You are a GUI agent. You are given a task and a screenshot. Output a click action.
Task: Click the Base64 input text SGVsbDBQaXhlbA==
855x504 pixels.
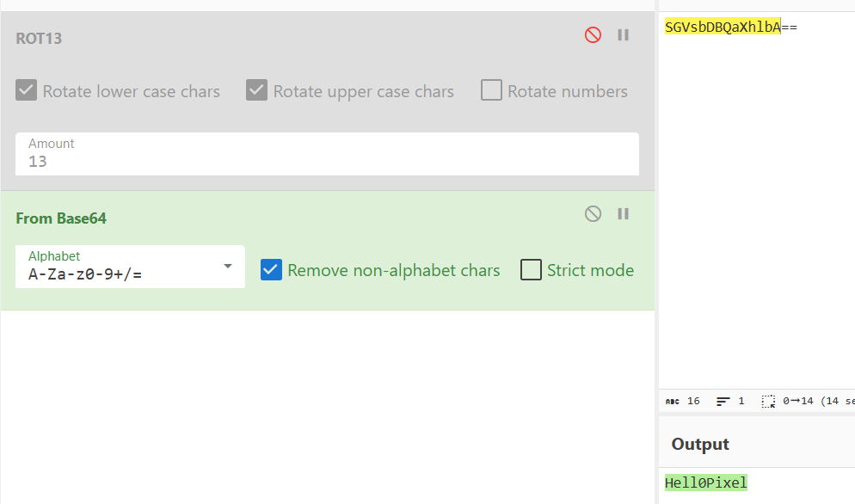click(730, 28)
